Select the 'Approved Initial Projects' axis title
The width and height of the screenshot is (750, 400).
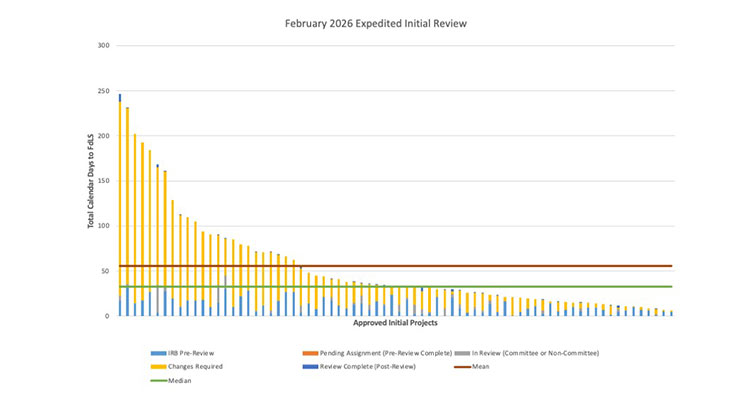(x=395, y=323)
